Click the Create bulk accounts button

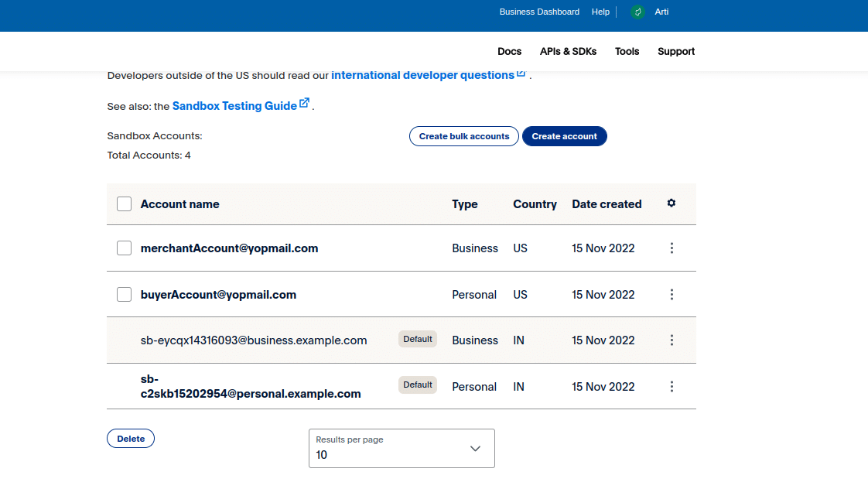click(463, 136)
